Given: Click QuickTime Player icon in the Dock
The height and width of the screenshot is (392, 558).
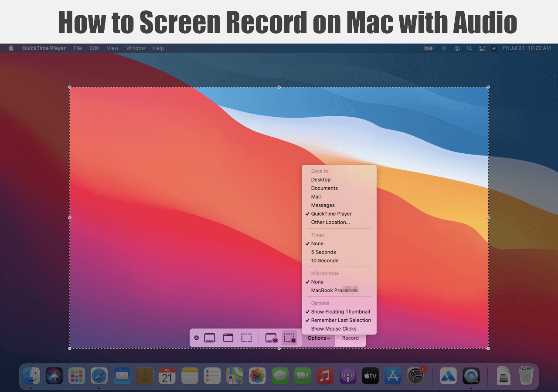Looking at the screenshot, I should pos(471,375).
